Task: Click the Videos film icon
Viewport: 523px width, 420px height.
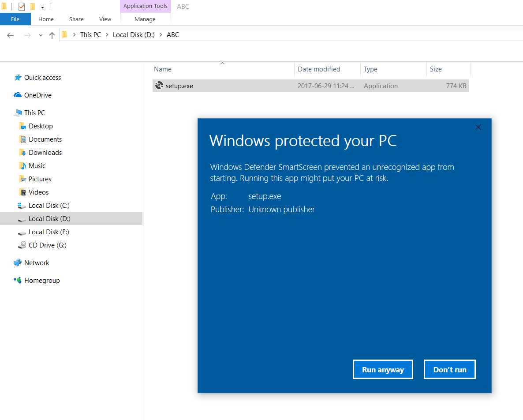Action: [x=22, y=192]
